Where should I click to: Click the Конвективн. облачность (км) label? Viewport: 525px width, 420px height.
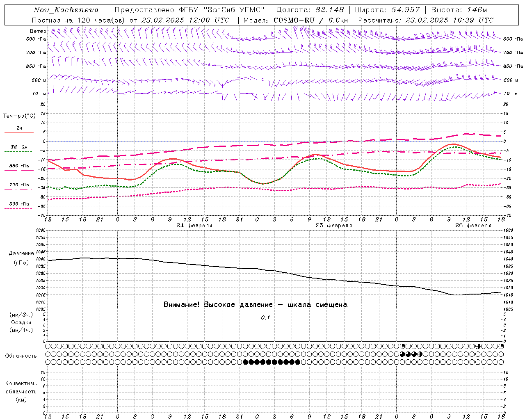(x=21, y=391)
